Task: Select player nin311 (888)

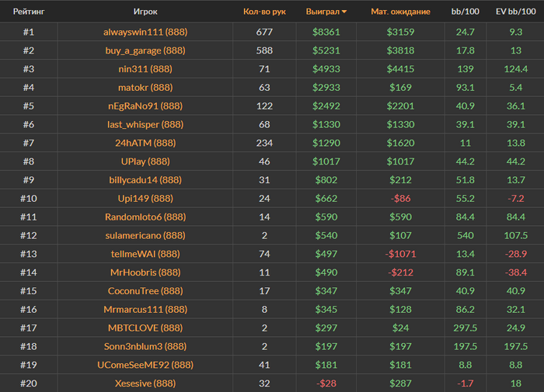Action: coord(145,69)
